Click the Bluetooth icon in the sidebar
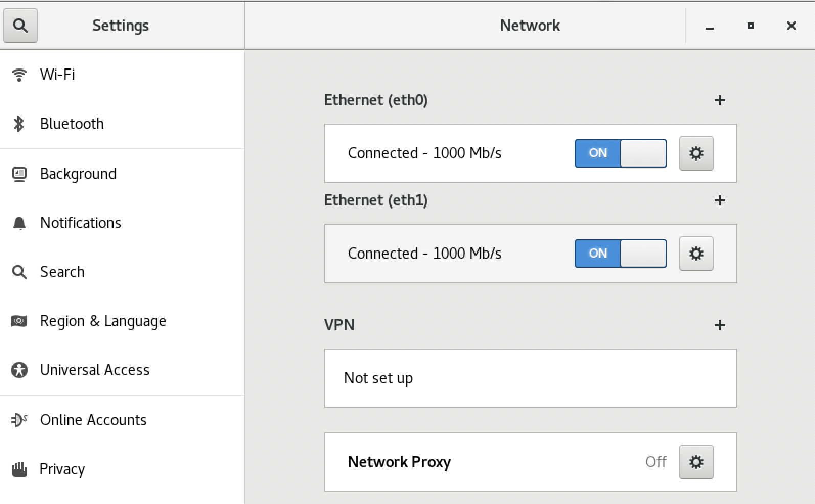Screen dimensions: 815x504 [19, 124]
